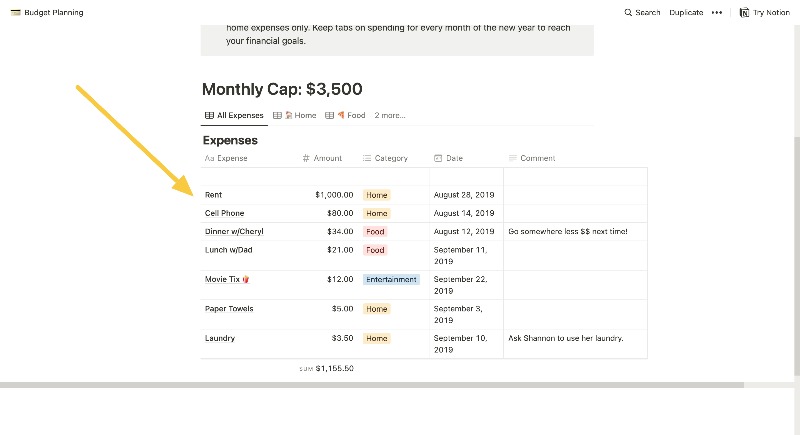The image size is (800, 435).
Task: Click the number sign icon in Amount header
Action: pos(306,158)
